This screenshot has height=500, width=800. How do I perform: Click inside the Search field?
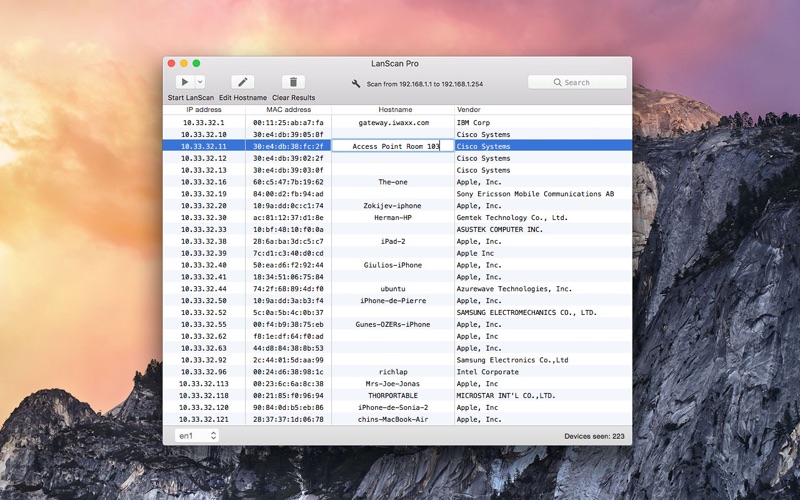[x=590, y=83]
